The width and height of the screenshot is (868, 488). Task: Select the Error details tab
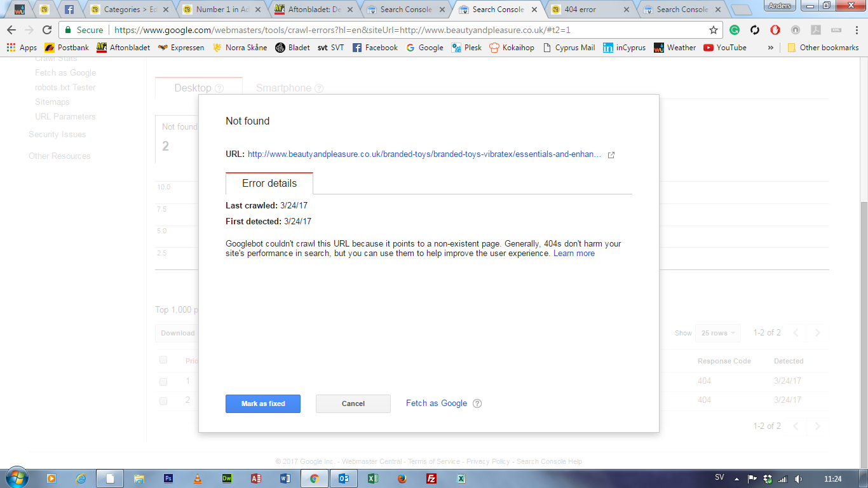[x=269, y=184]
